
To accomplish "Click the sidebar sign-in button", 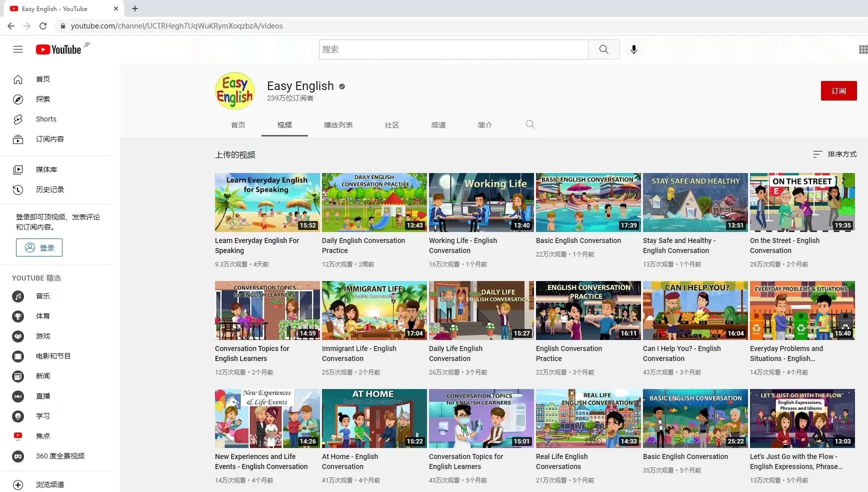I will pyautogui.click(x=39, y=247).
